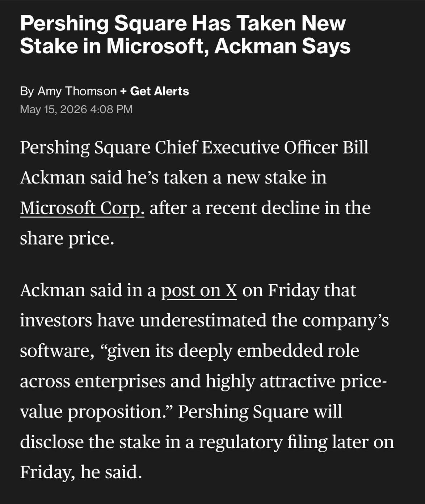Click the words 'regulatory filing' in article
This screenshot has height=504, width=425.
[x=240, y=442]
